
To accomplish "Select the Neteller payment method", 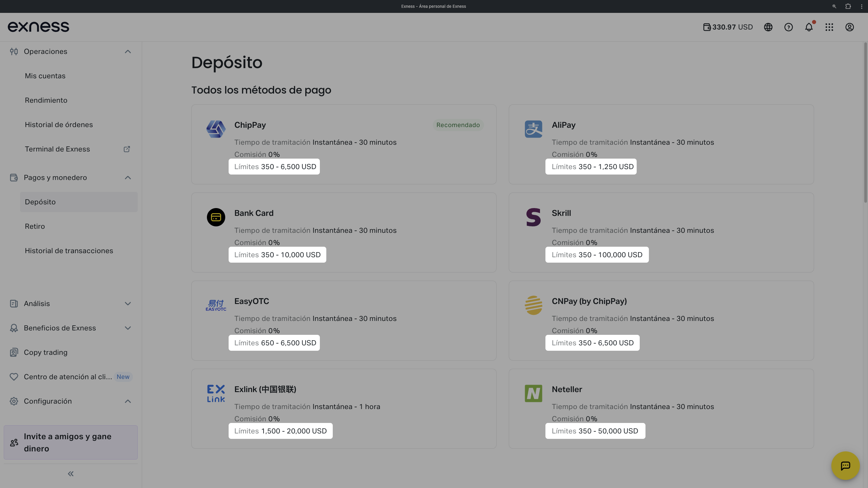I will (661, 409).
